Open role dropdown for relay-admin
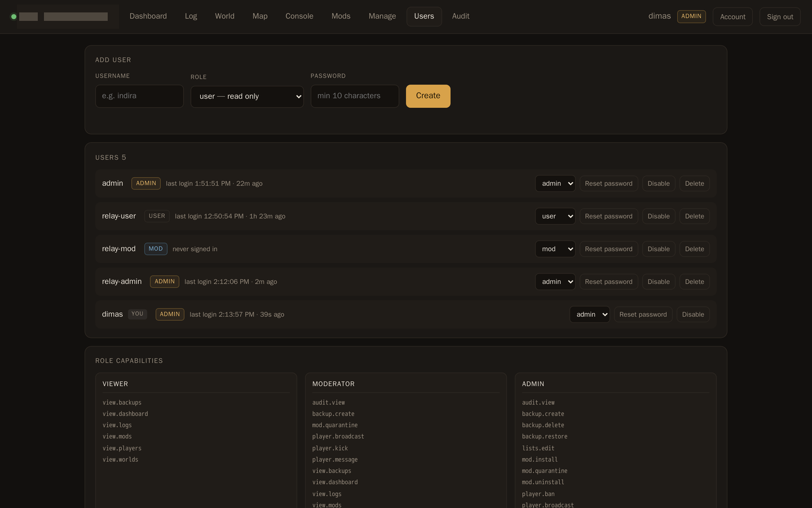 [555, 282]
